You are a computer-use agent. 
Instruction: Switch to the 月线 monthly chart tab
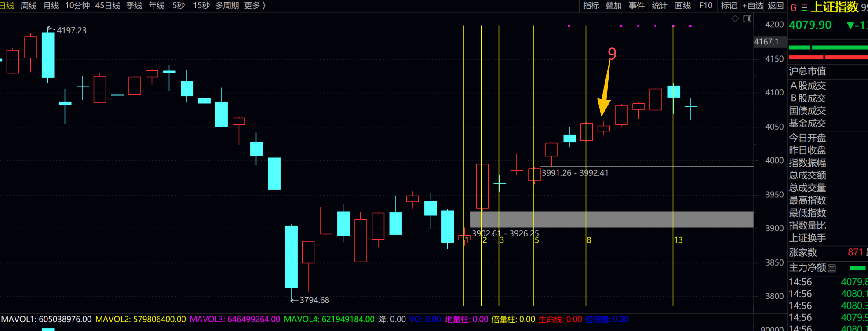[x=51, y=6]
